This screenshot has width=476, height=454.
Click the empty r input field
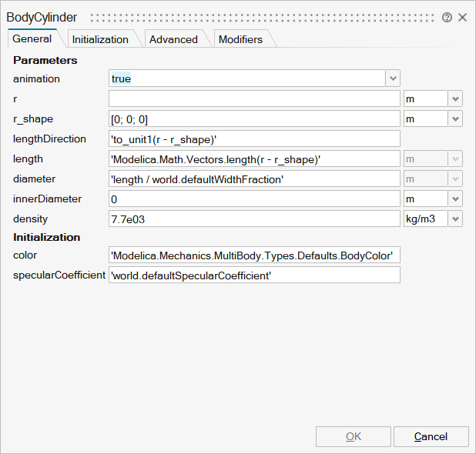tap(254, 98)
